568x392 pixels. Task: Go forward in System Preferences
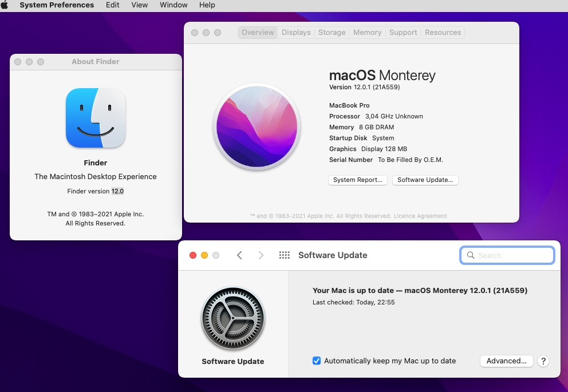tap(261, 255)
